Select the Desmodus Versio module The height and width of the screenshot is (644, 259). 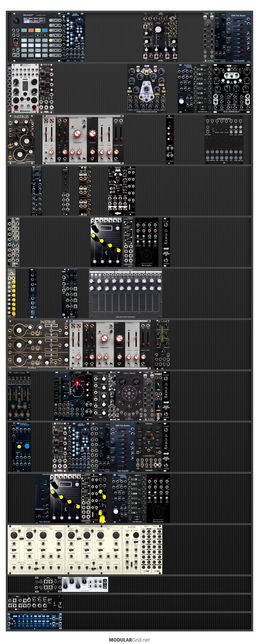tap(118, 191)
